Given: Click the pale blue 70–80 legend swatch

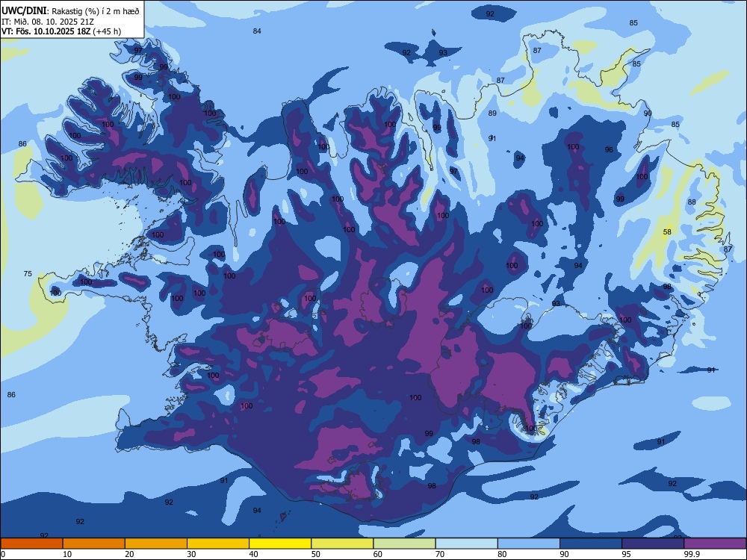Looking at the screenshot, I should pos(466,544).
